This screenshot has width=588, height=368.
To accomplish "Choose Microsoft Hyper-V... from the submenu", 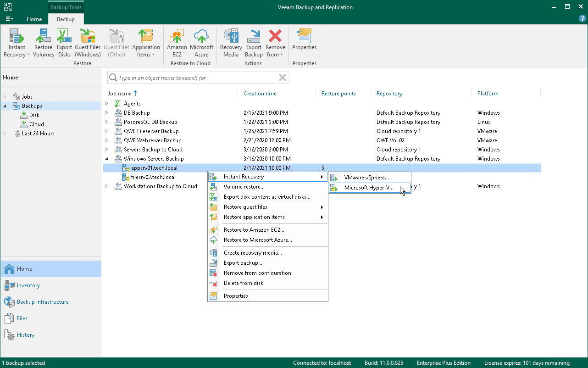I will (370, 188).
